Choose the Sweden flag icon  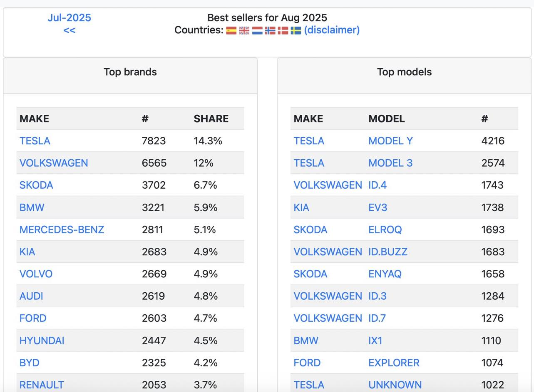tap(296, 30)
